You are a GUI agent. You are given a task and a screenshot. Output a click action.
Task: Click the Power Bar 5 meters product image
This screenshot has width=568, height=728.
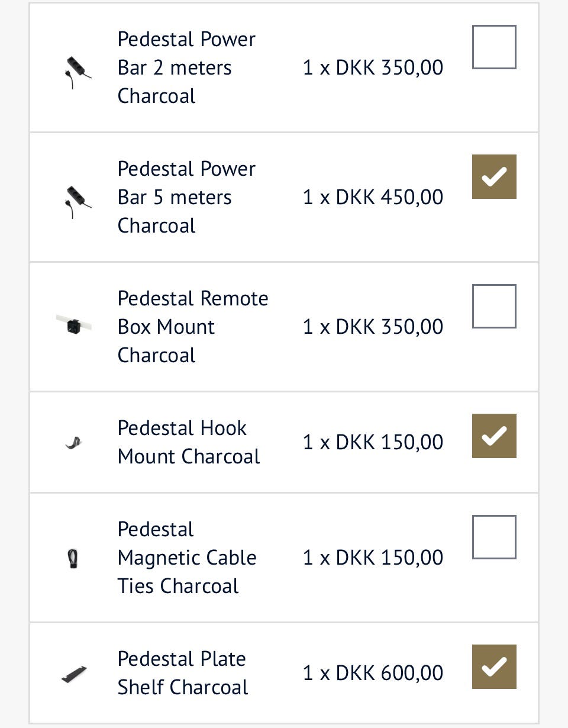click(x=76, y=201)
